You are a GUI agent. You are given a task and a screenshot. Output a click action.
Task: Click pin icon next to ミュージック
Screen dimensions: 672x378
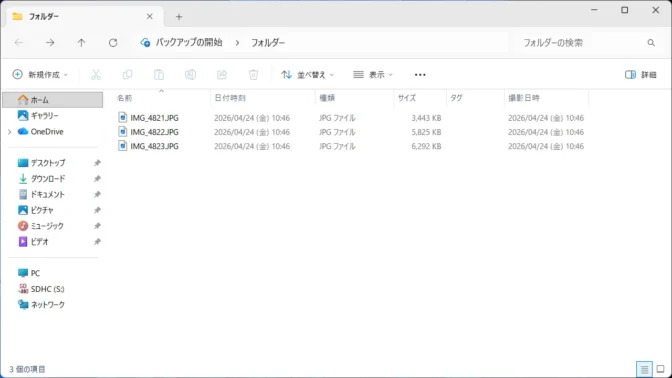pyautogui.click(x=97, y=226)
